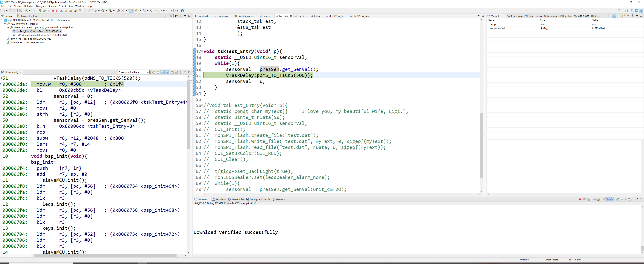Toggle Instruction Stepping Mode in Debug view
The image size is (644, 264).
click(x=176, y=16)
